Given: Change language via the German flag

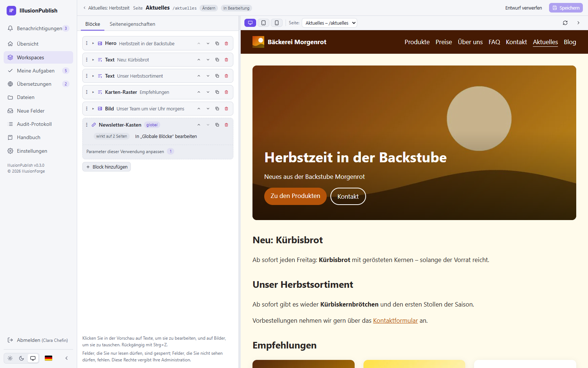Looking at the screenshot, I should (x=49, y=358).
